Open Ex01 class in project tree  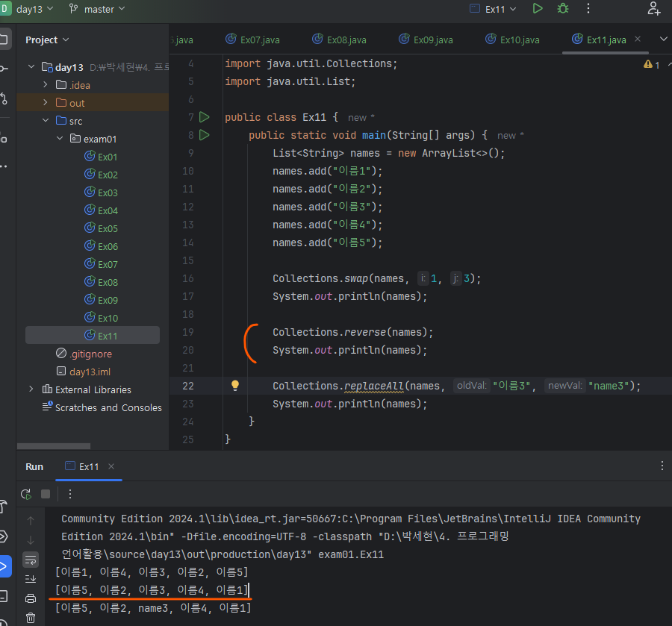pyautogui.click(x=101, y=157)
